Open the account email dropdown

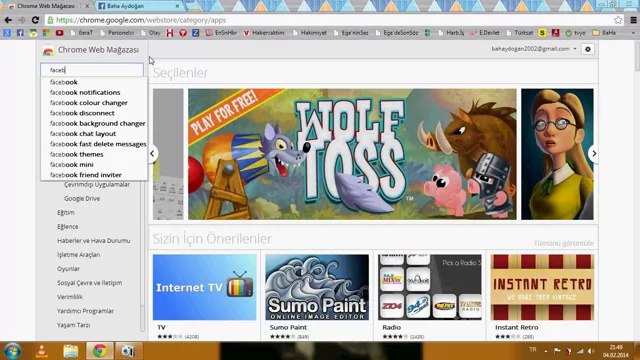(534, 49)
